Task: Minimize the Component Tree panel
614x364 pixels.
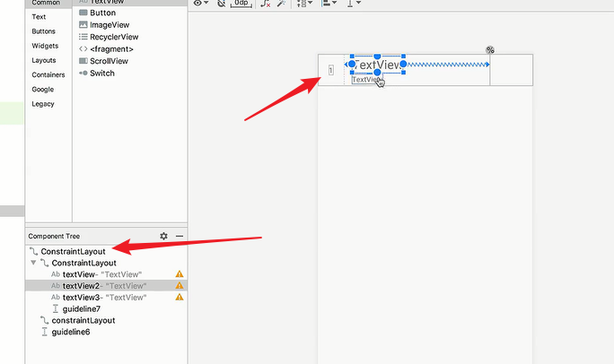Action: click(180, 236)
